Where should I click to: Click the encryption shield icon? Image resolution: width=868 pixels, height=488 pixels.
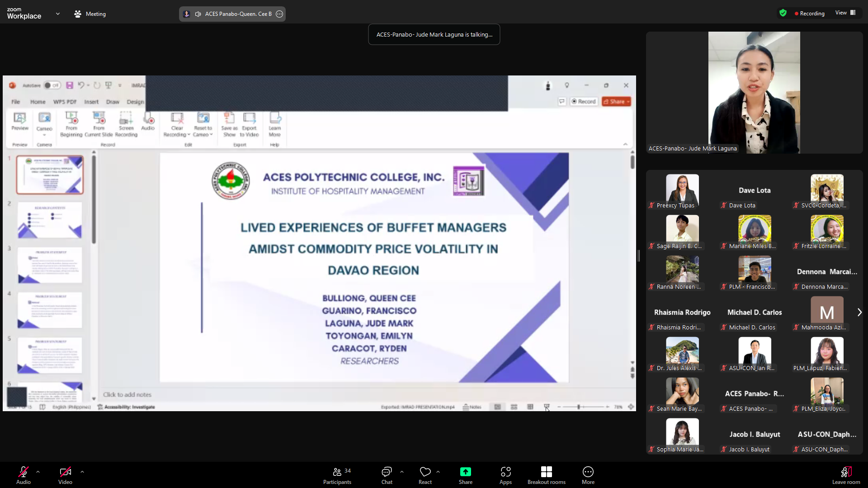point(783,13)
